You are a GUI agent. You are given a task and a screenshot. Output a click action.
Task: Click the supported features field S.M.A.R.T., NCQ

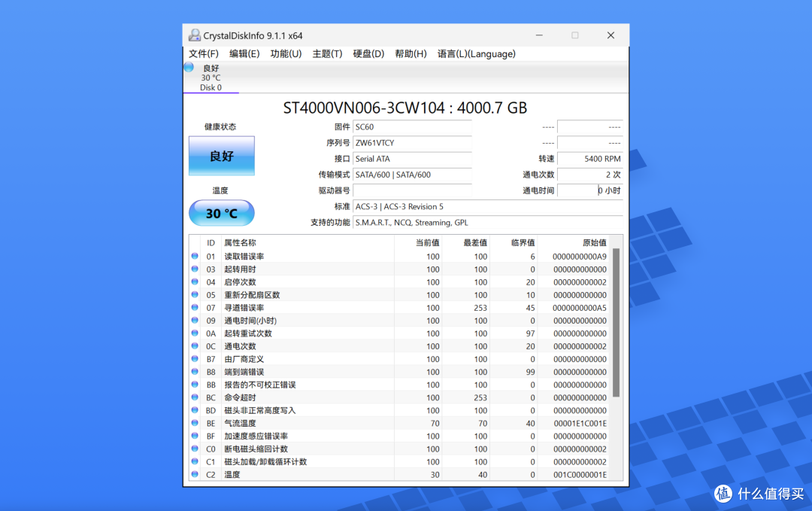(488, 223)
